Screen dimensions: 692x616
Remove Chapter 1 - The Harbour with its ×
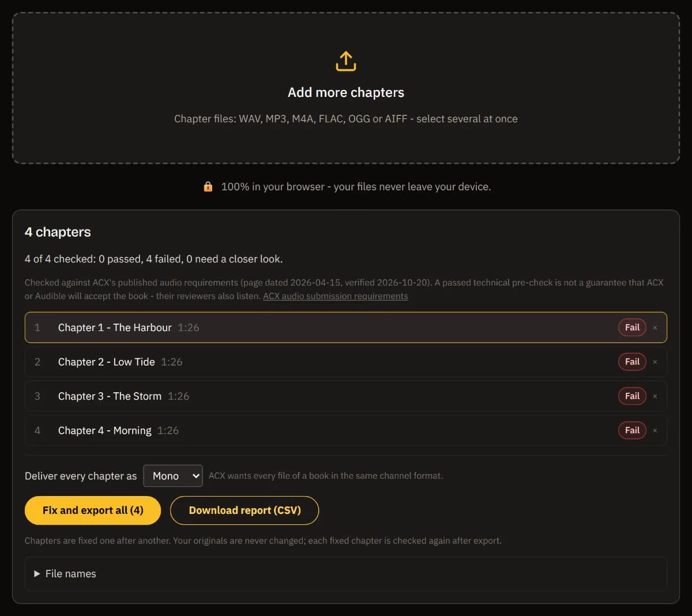pyautogui.click(x=655, y=328)
